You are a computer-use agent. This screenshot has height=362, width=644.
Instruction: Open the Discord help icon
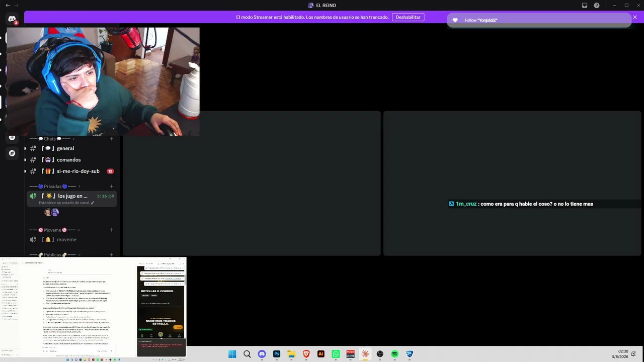pyautogui.click(x=597, y=6)
